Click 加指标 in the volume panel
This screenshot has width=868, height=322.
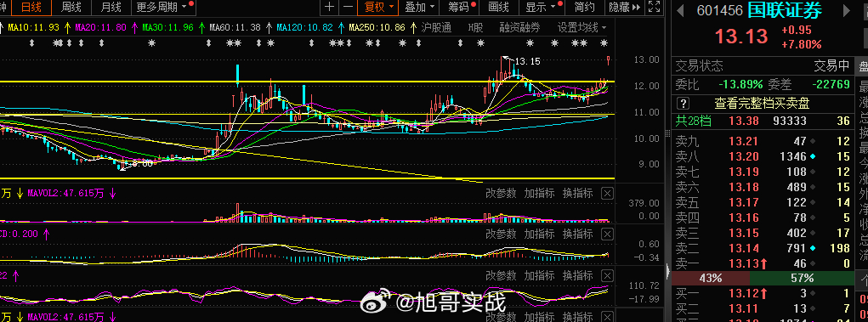(x=539, y=193)
